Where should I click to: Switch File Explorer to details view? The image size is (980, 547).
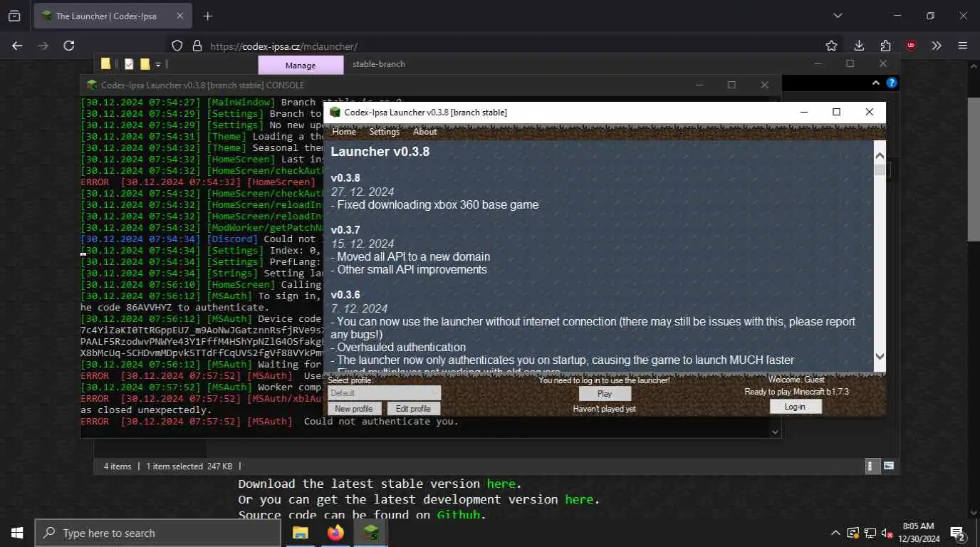click(x=870, y=466)
